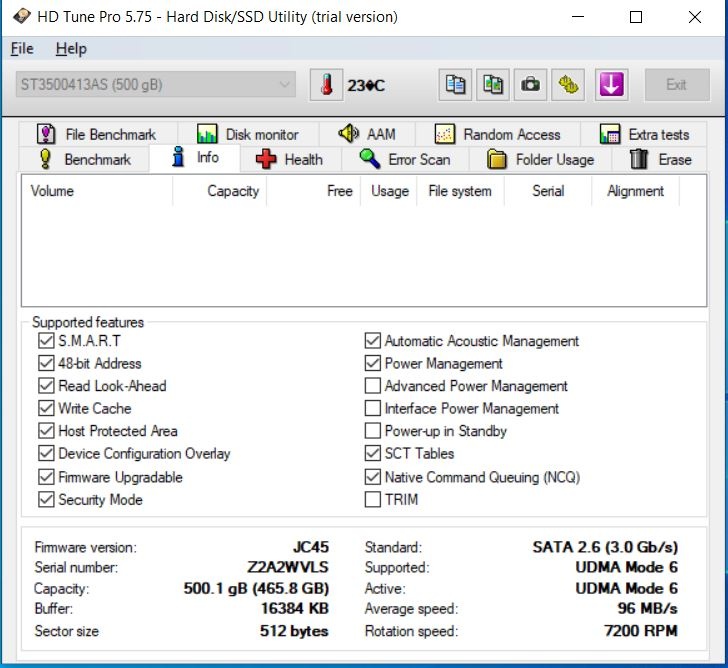Select the Info tab
This screenshot has width=728, height=668.
pyautogui.click(x=195, y=158)
